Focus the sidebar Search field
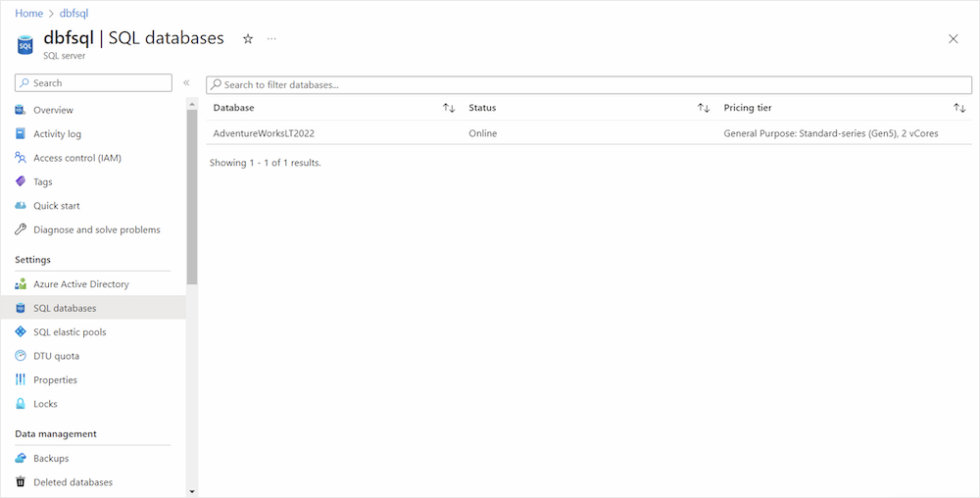Image resolution: width=980 pixels, height=498 pixels. tap(93, 83)
